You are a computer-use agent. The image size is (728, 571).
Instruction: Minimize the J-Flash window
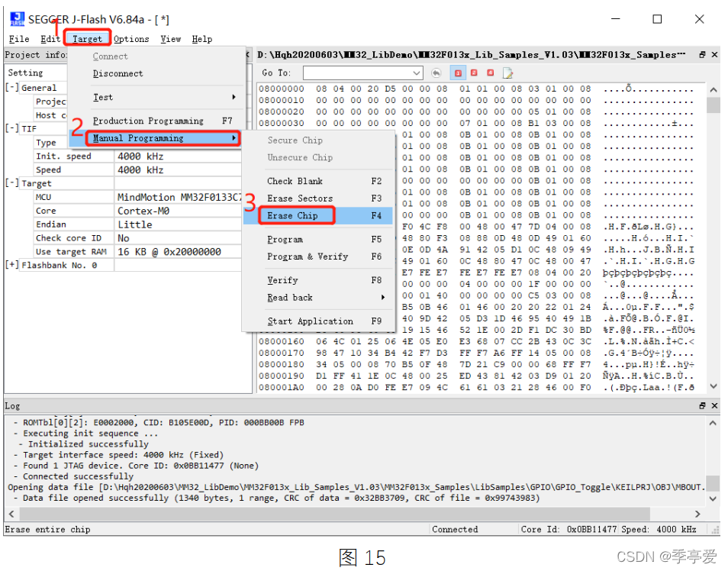616,19
